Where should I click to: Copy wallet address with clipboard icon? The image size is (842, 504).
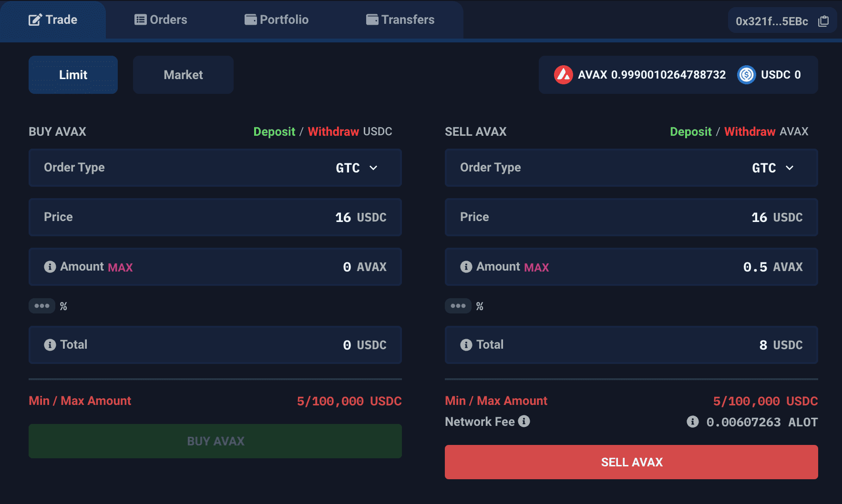click(823, 21)
